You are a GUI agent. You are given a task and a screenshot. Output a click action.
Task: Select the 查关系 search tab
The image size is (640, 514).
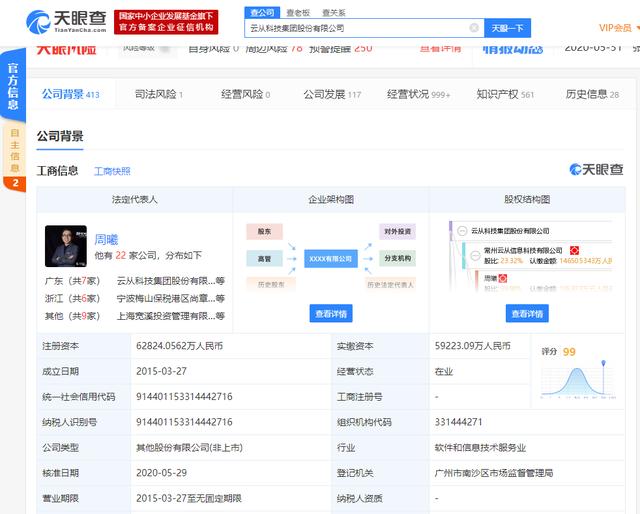[x=333, y=13]
